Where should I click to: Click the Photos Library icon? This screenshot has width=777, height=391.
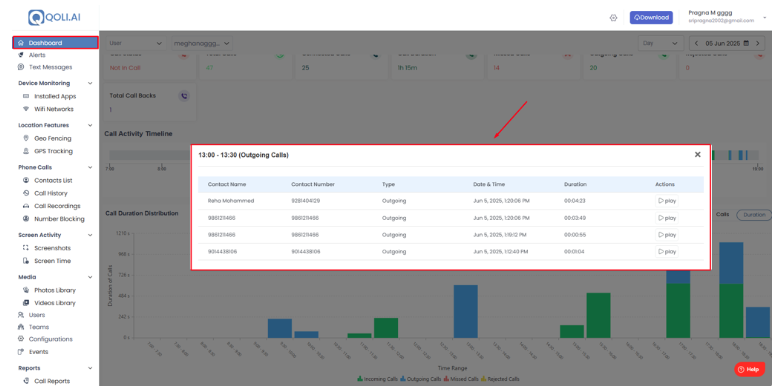26,290
